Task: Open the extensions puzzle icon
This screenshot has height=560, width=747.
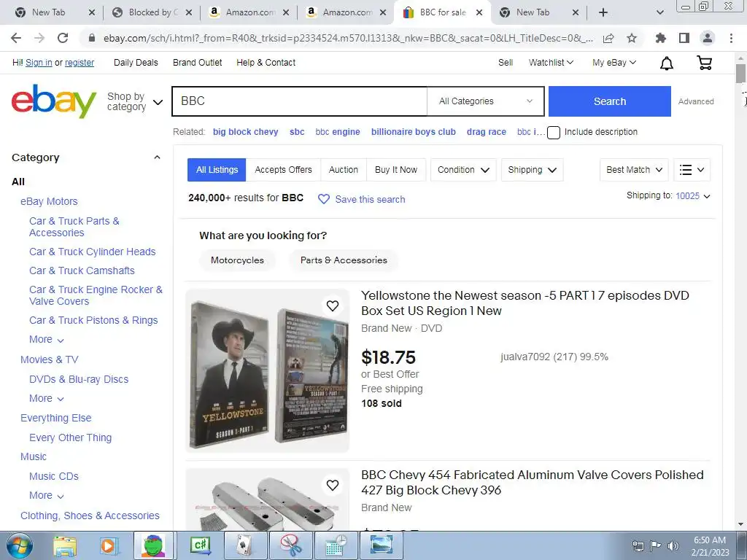Action: pos(661,38)
